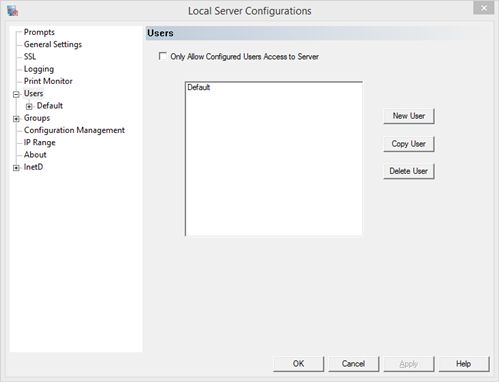
Task: Click the Delete User button
Action: click(x=409, y=171)
